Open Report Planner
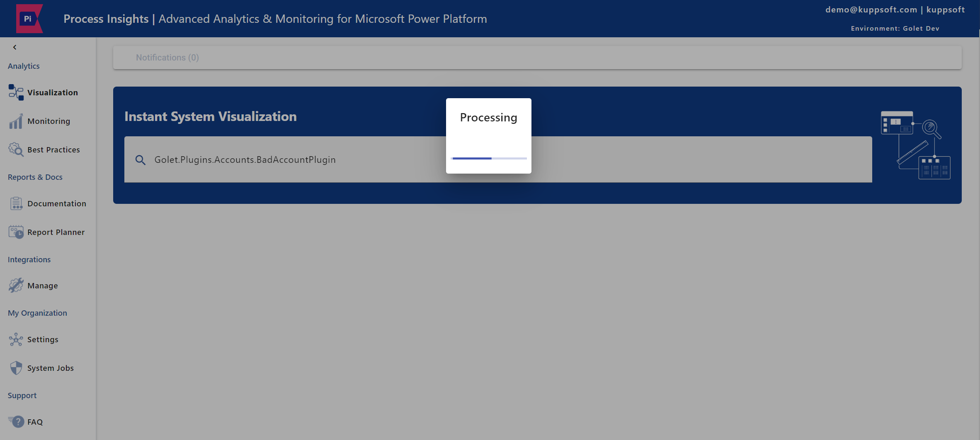This screenshot has width=980, height=440. (x=56, y=232)
